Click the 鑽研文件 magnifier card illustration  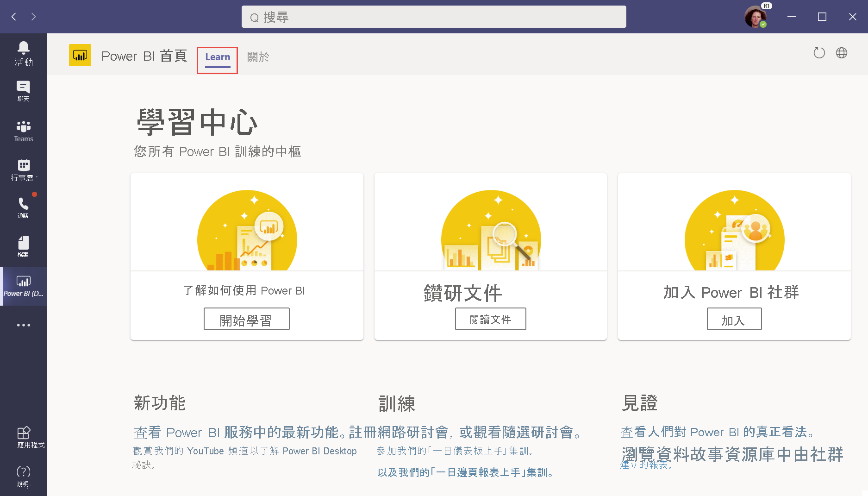[491, 230]
